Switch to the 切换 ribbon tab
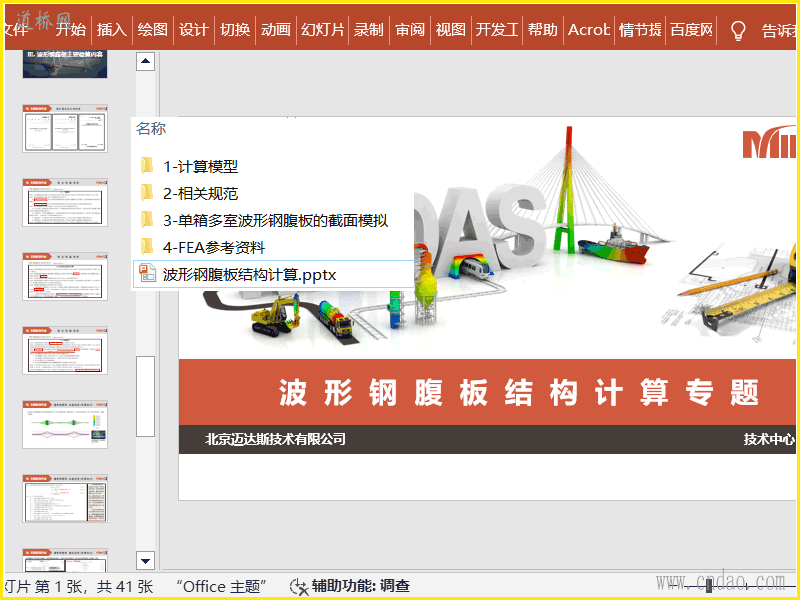 point(235,30)
